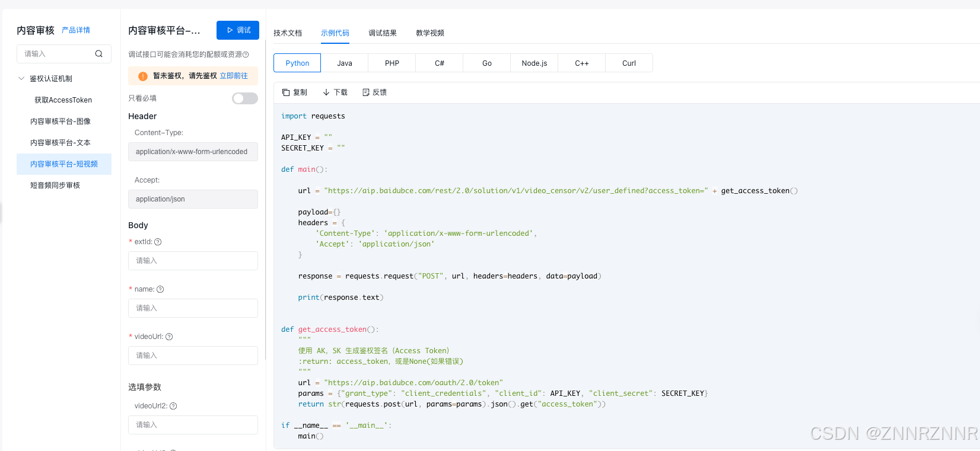The image size is (980, 451).
Task: Click the feedback icon
Action: 366,92
